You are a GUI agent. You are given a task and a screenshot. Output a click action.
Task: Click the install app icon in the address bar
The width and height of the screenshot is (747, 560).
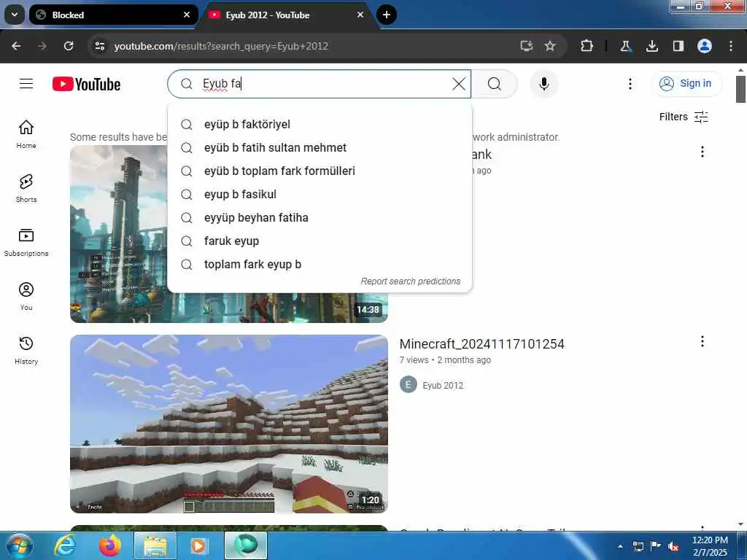pos(526,46)
